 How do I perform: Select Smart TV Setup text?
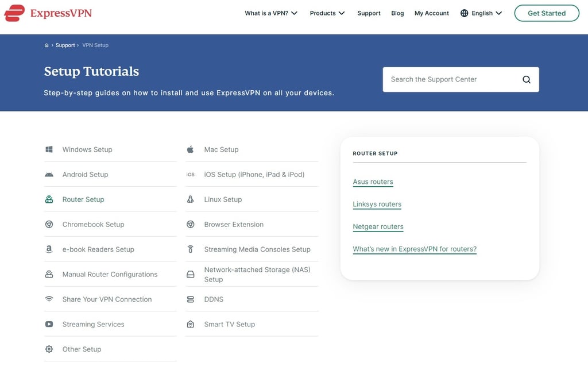tap(230, 324)
